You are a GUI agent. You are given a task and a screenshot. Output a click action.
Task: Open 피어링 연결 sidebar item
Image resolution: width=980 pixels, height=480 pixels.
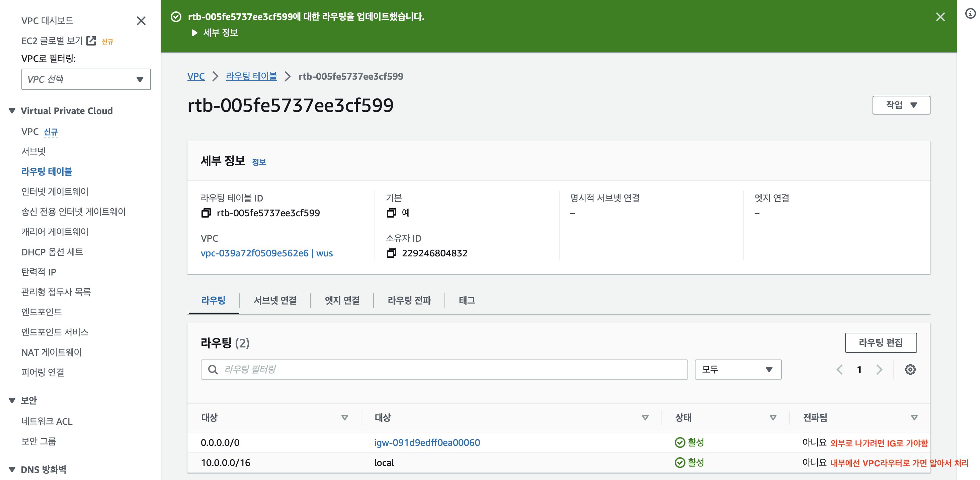pos(43,372)
